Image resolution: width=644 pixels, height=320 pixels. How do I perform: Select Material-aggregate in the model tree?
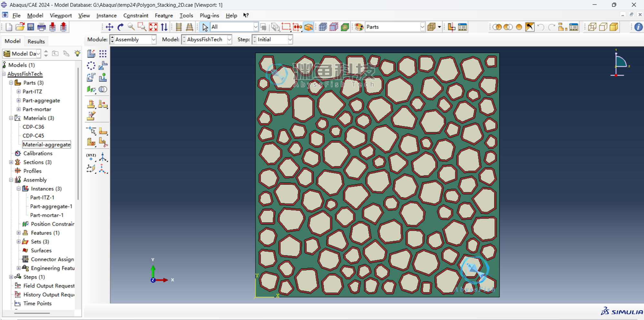point(46,144)
